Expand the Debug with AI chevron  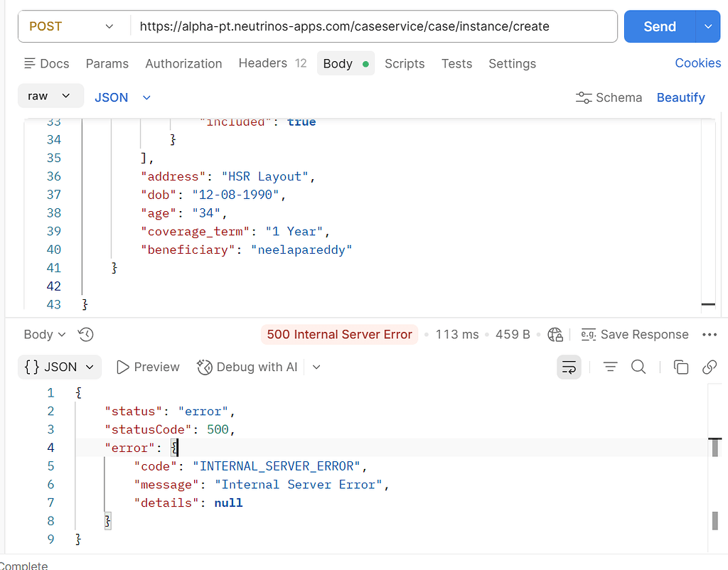click(x=316, y=367)
